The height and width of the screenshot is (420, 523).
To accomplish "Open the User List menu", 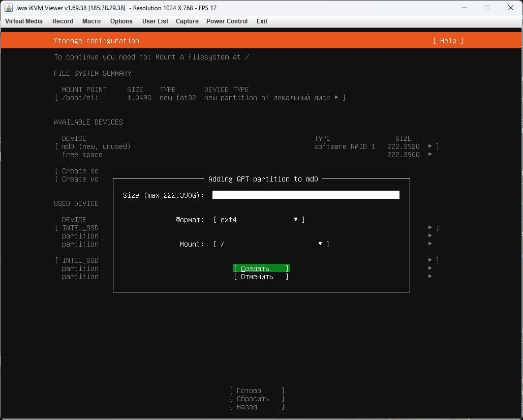I will 155,21.
